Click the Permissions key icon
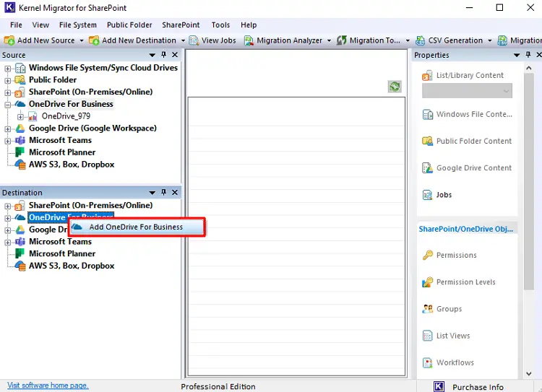Viewport: 542px width, 392px height. tap(428, 256)
